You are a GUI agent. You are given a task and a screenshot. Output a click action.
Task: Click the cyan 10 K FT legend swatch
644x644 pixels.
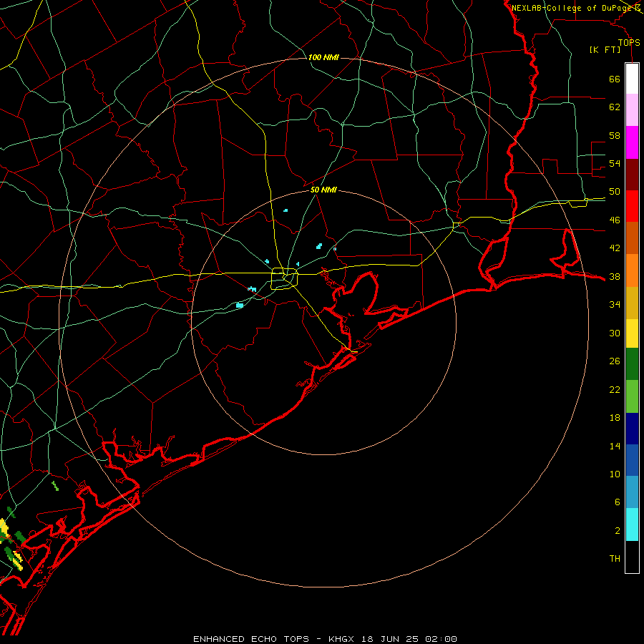click(632, 525)
